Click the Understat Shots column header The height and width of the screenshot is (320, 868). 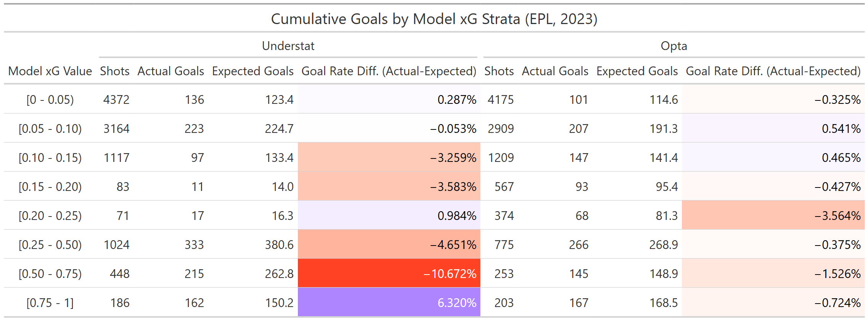point(114,71)
